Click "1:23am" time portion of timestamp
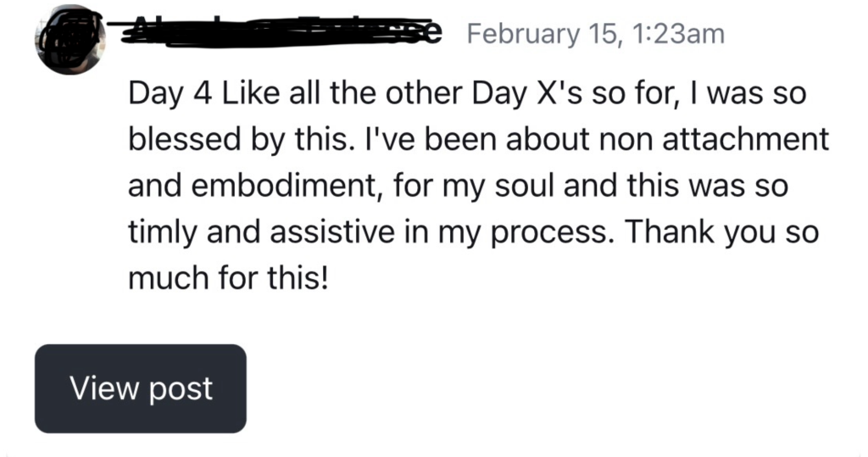Screen dimensions: 868x457 pyautogui.click(x=670, y=34)
